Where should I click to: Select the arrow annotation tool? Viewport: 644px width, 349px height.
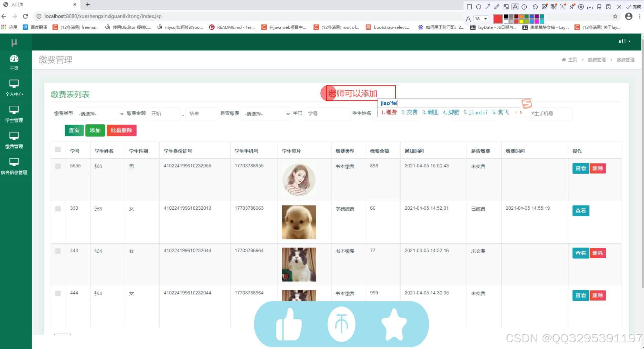click(x=488, y=7)
